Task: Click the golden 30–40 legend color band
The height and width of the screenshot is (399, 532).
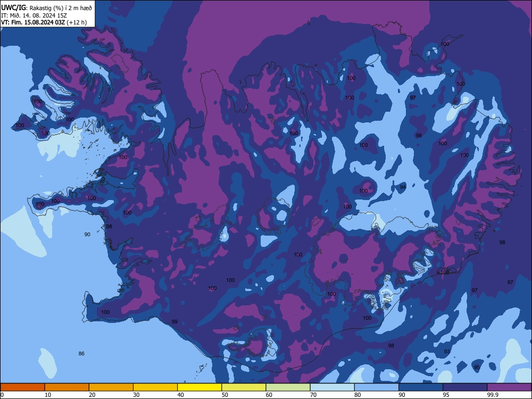Action: pyautogui.click(x=155, y=387)
